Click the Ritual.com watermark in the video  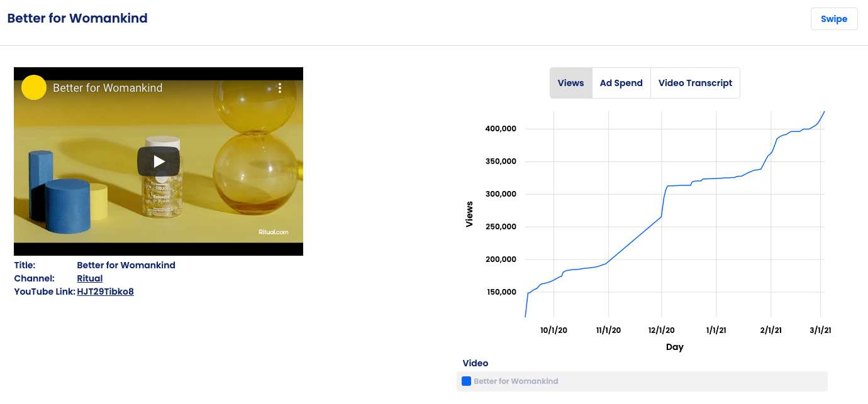click(x=274, y=232)
